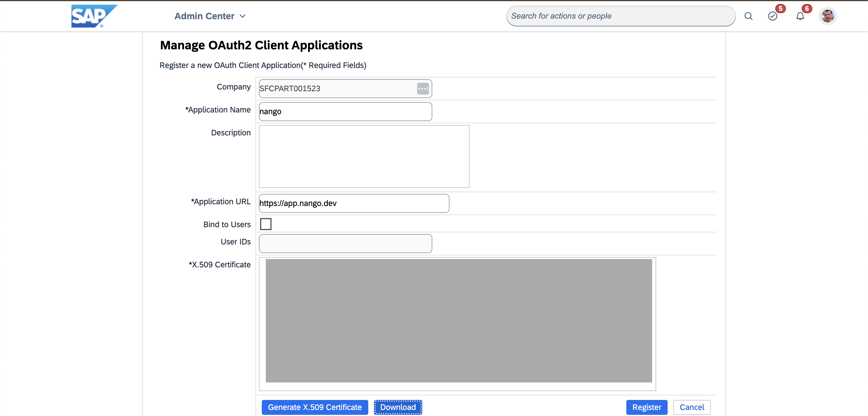Cancel the OAuth client registration

point(692,407)
